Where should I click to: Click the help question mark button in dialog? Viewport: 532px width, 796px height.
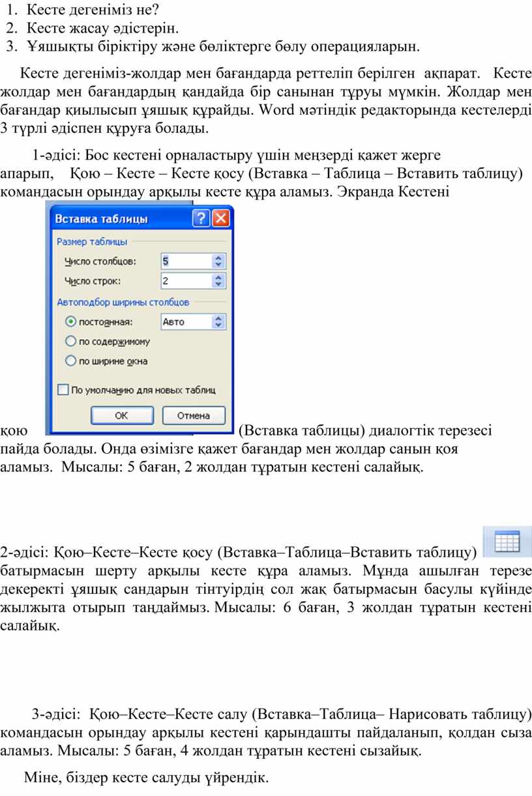[201, 218]
